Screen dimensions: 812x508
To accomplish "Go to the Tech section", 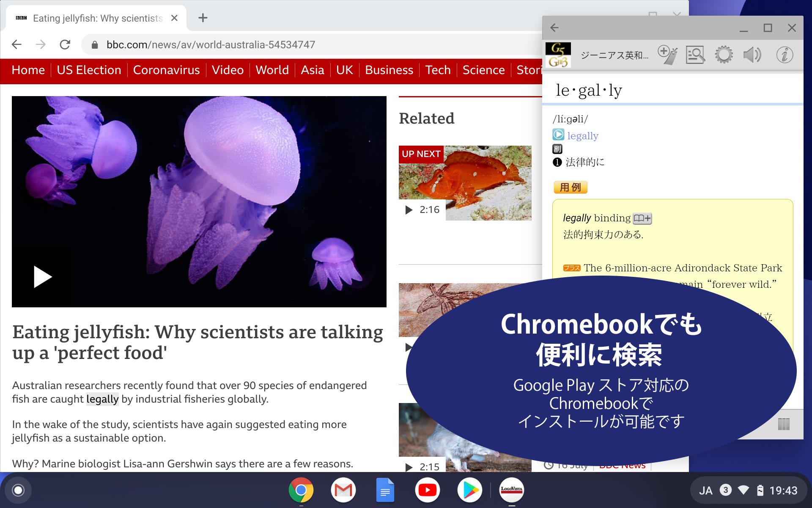I will [x=438, y=70].
